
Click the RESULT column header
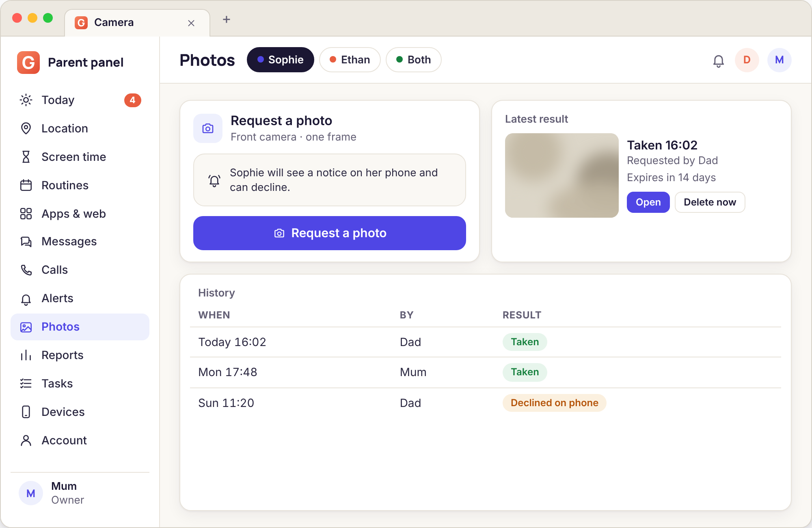[522, 315]
